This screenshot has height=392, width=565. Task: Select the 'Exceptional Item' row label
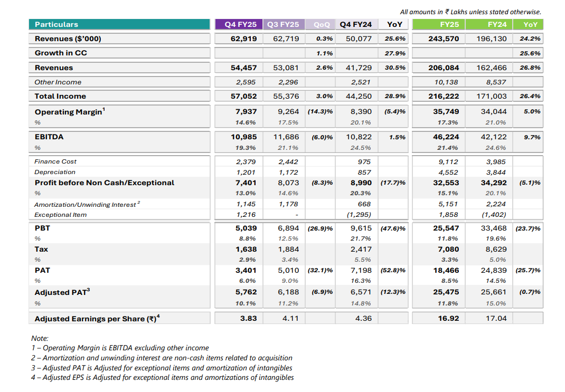pos(61,215)
